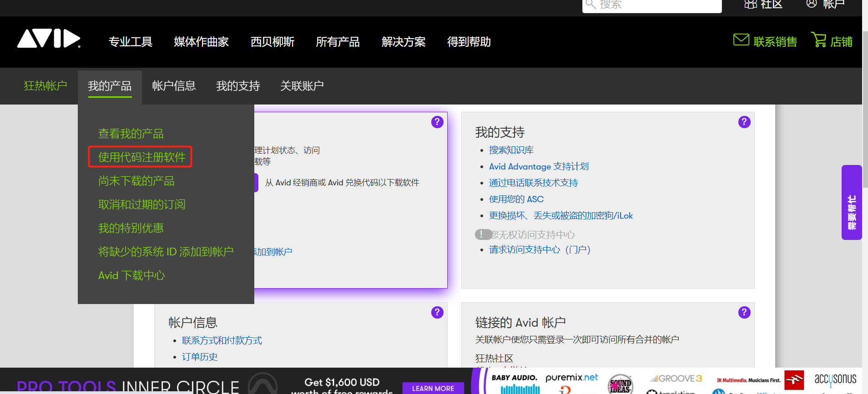Click the Avid Advantage 支持计划 link

pos(539,166)
